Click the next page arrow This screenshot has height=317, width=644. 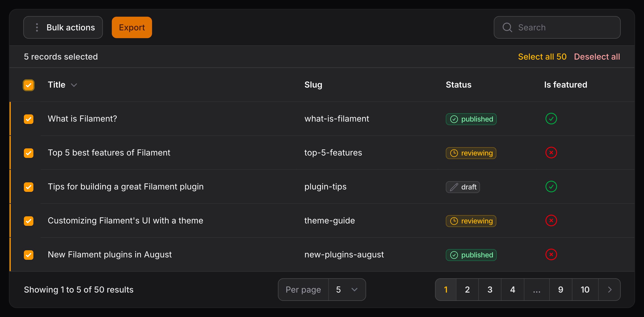[609, 290]
